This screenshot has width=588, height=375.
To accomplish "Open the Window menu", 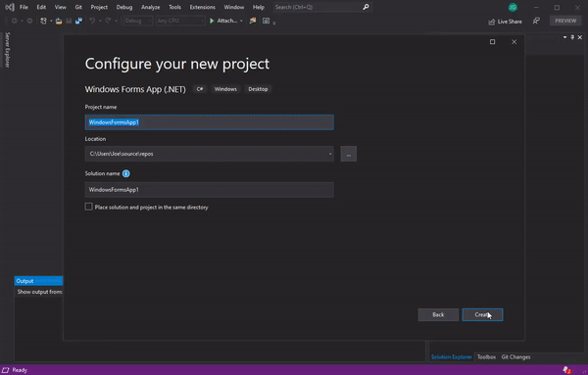I will (x=234, y=7).
